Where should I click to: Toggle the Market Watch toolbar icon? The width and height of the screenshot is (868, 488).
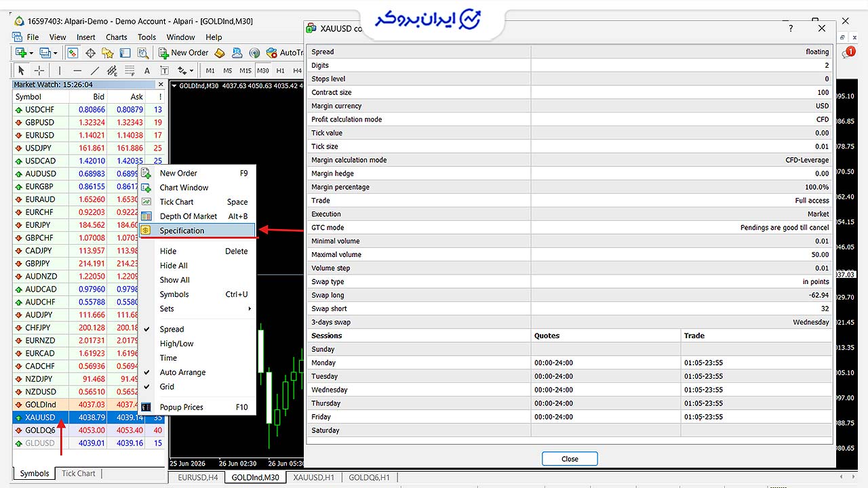point(73,53)
